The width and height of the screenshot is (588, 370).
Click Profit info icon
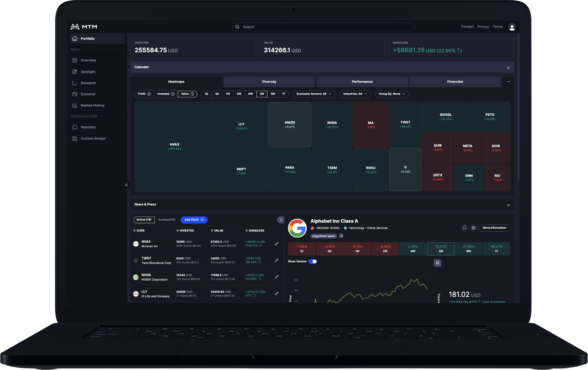tap(149, 94)
